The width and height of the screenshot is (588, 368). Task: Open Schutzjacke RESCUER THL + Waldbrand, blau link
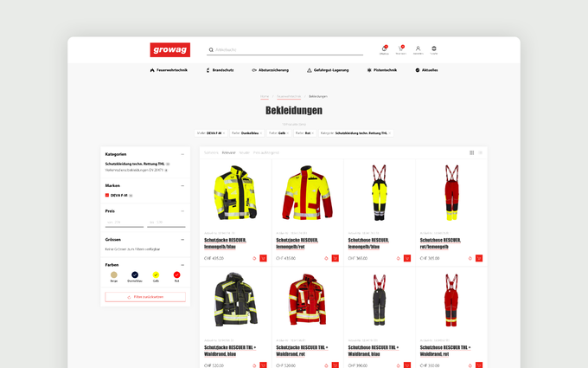[x=230, y=351]
